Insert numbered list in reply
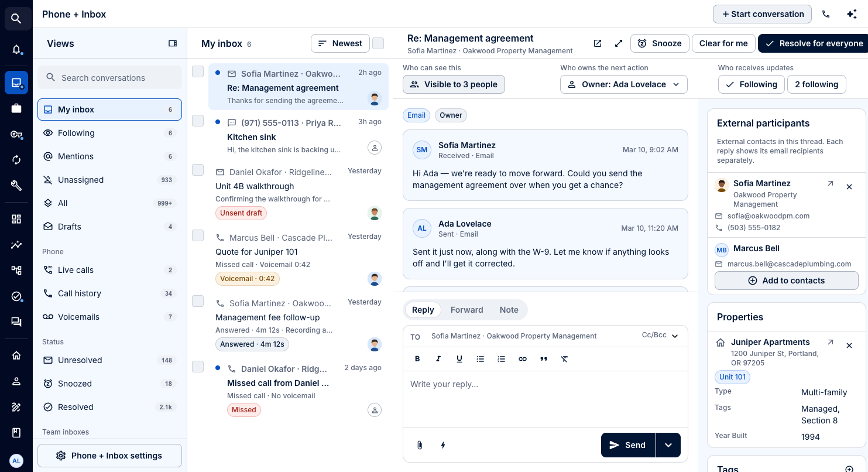Screen dimensions: 868x472 (502, 359)
